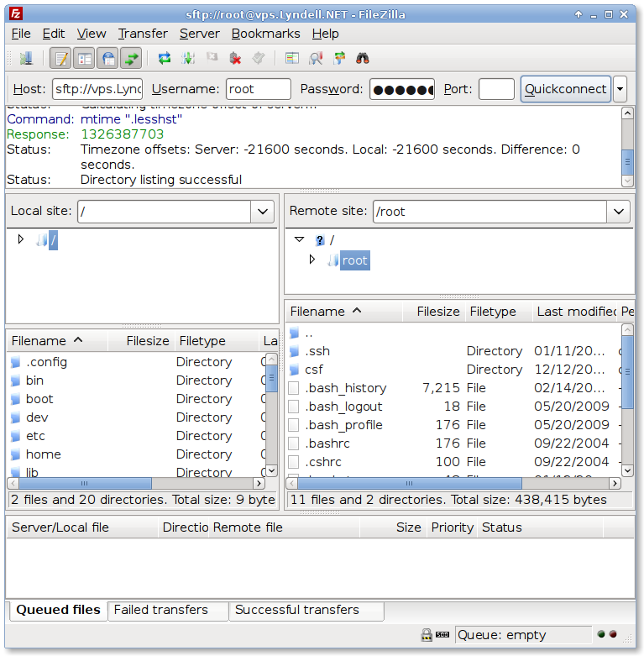Open the Site Manager icon
Image resolution: width=644 pixels, height=656 pixels.
25,58
